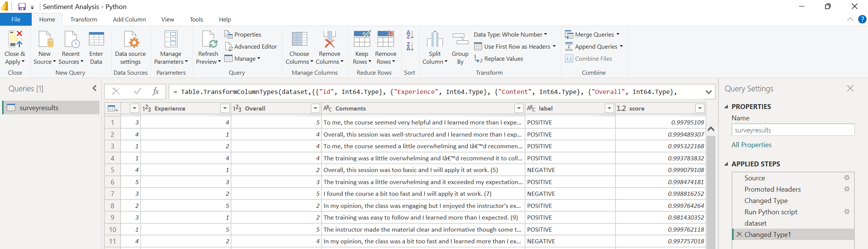The height and width of the screenshot is (249, 868).
Task: Open Run Python script step gear
Action: coord(847,212)
